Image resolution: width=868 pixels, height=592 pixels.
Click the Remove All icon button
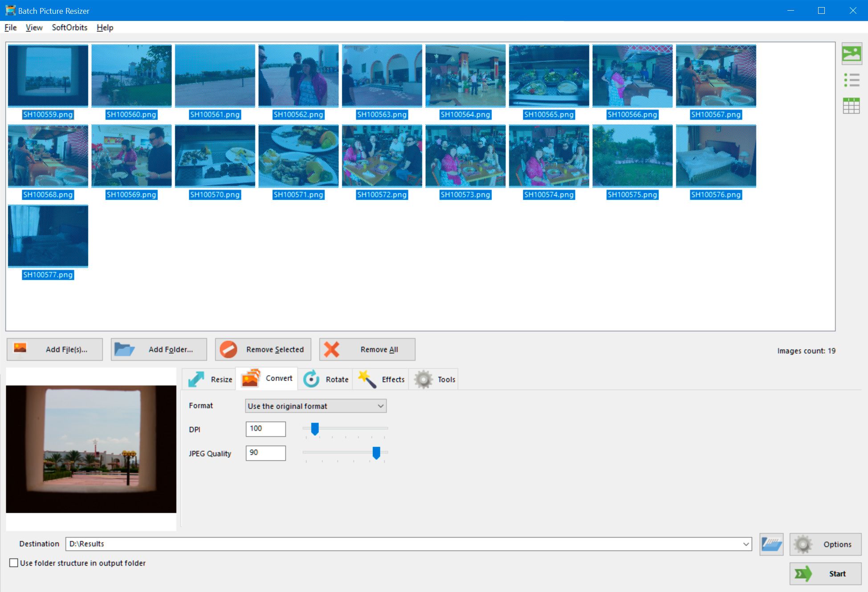[x=333, y=349]
